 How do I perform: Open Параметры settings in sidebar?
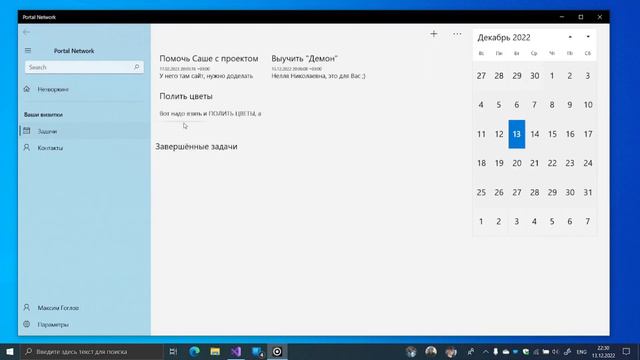(x=84, y=324)
